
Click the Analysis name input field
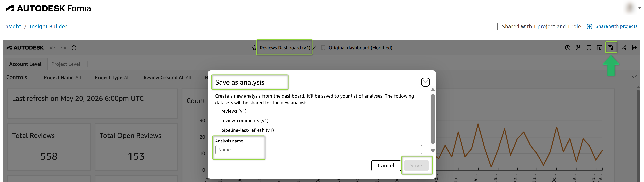pos(319,150)
